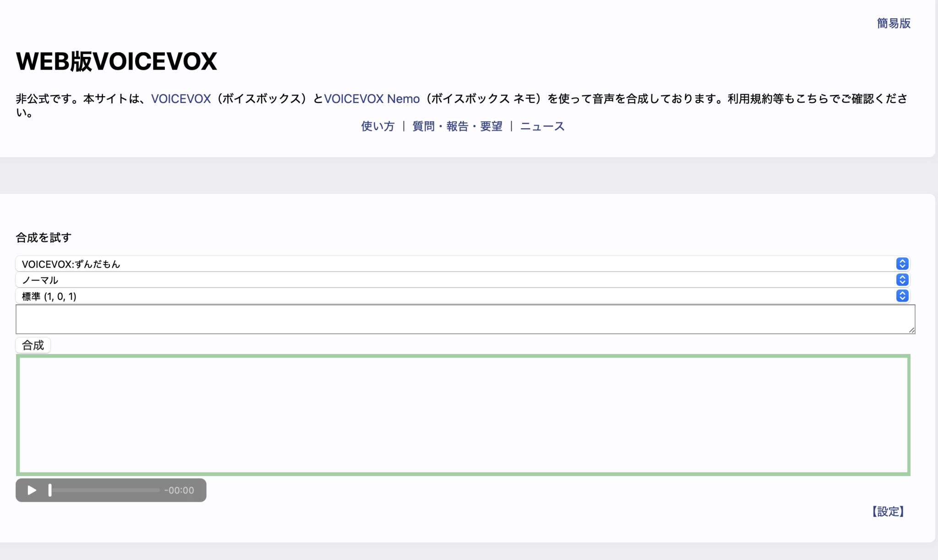Click the audio remaining time display -00:00
938x560 pixels.
pyautogui.click(x=179, y=490)
